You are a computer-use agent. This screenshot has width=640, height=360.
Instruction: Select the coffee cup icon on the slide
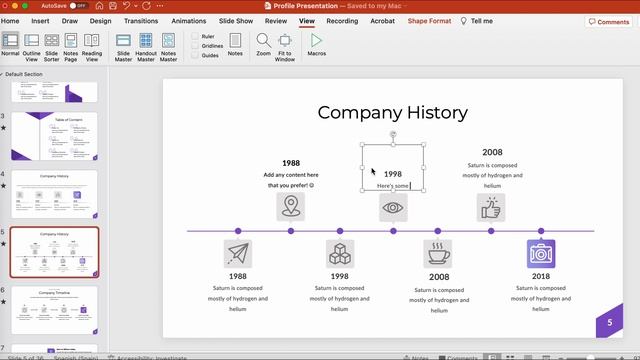click(438, 253)
